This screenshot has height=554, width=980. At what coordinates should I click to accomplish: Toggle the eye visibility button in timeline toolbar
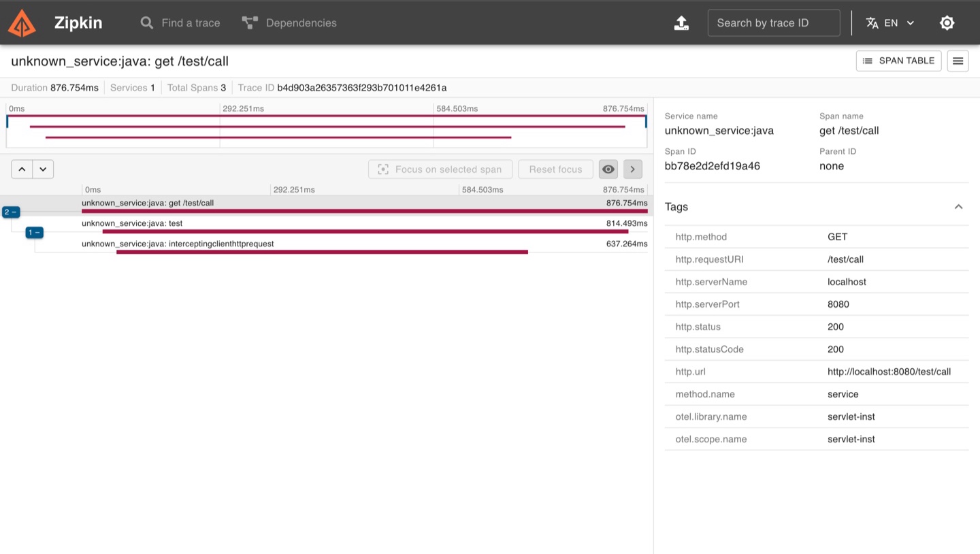pos(608,169)
